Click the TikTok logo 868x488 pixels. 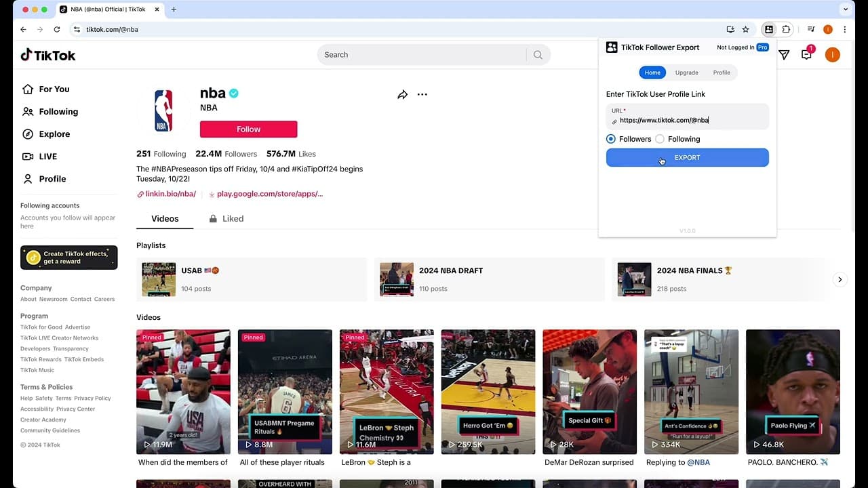point(48,55)
